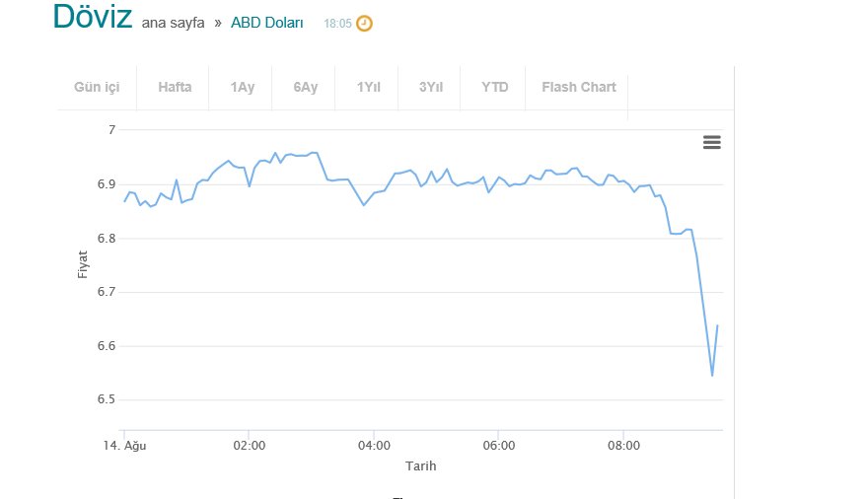The height and width of the screenshot is (499, 868).
Task: Click the 14. Ağu date label
Action: (x=124, y=446)
